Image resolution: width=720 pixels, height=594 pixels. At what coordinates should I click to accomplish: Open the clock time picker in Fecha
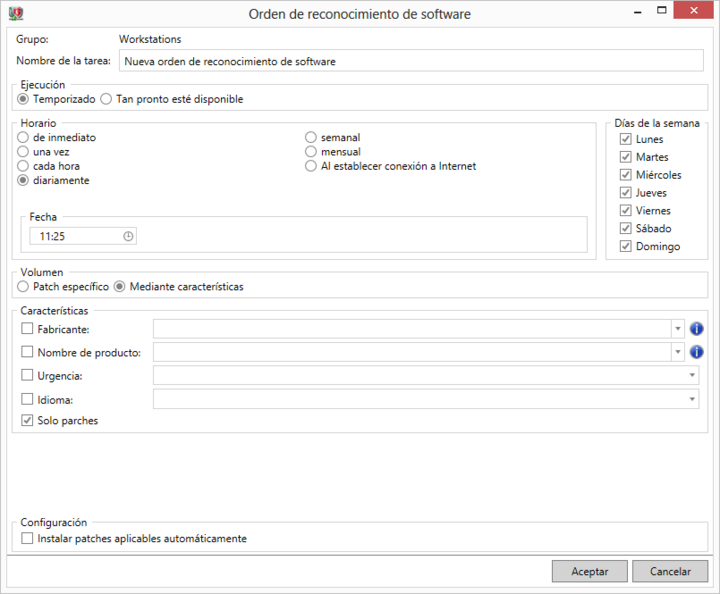128,236
